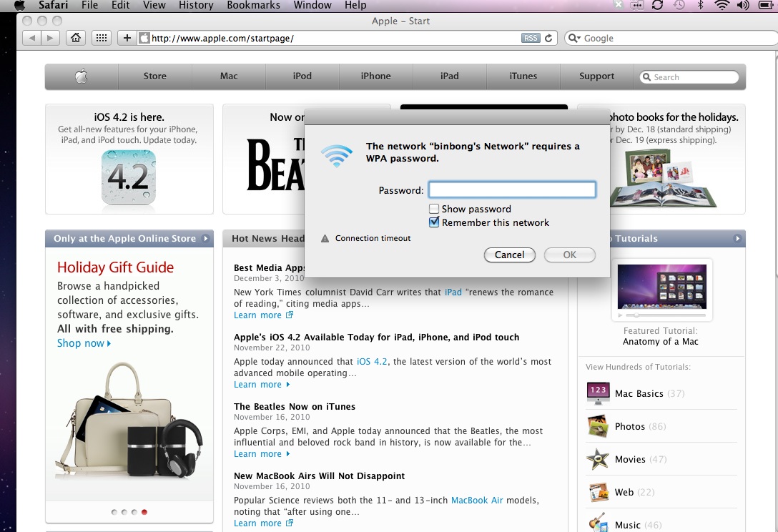Open Mac Basics tutorials link
This screenshot has height=532, width=778.
coord(639,393)
